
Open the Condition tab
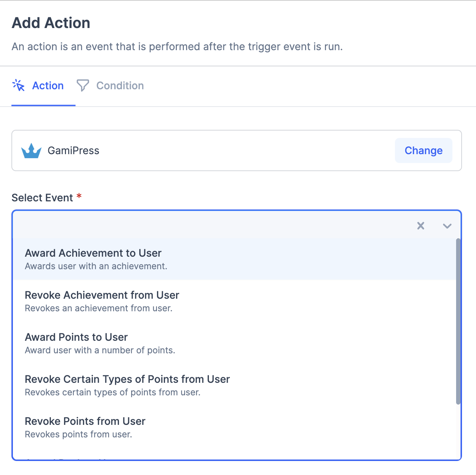[120, 86]
